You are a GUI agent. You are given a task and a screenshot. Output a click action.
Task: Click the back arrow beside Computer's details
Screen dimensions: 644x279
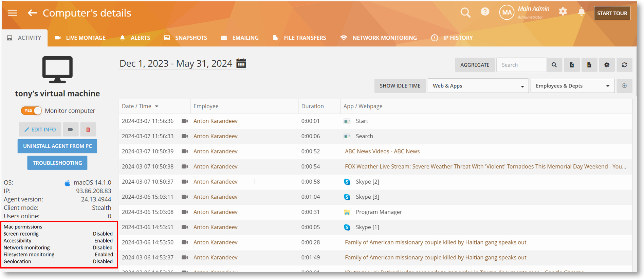click(x=32, y=13)
